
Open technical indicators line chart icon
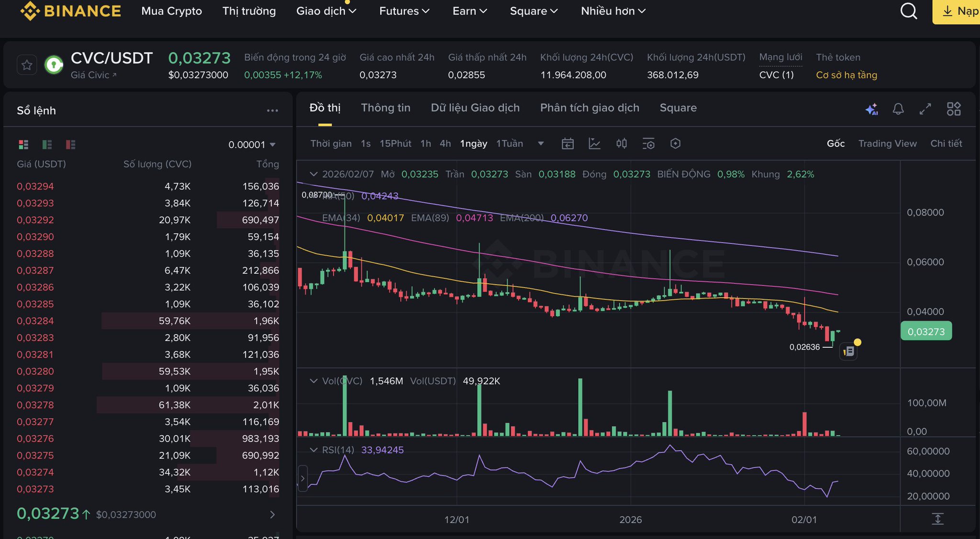[x=594, y=143]
